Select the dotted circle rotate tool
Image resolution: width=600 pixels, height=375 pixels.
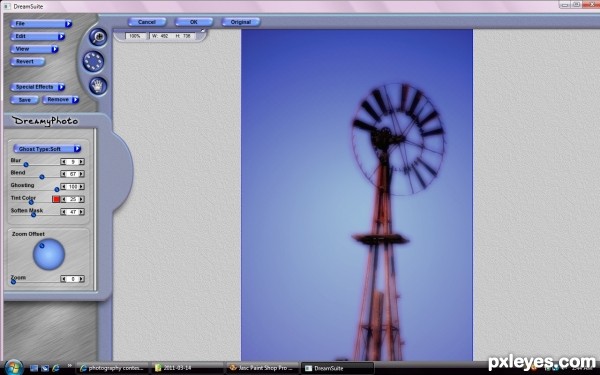pos(93,62)
